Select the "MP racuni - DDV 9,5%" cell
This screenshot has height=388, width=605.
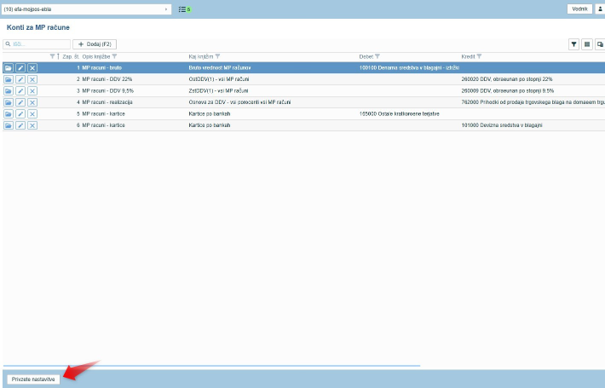pyautogui.click(x=108, y=91)
